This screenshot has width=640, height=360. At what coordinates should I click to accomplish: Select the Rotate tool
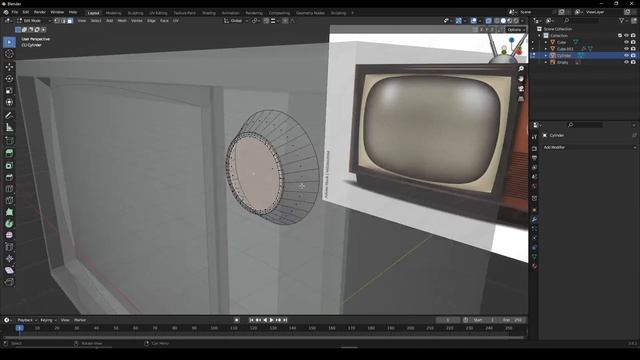9,78
